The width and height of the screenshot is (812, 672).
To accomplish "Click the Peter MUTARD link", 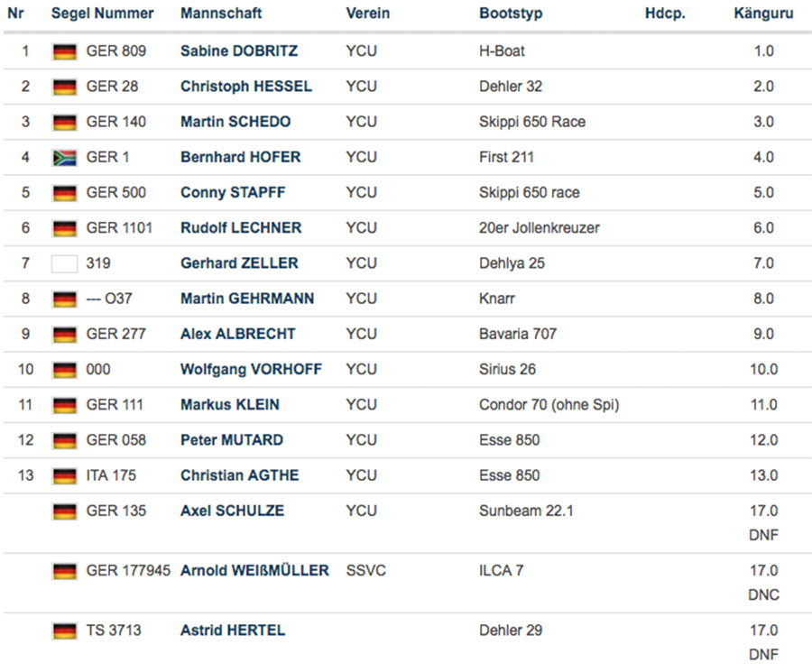I will 231,440.
